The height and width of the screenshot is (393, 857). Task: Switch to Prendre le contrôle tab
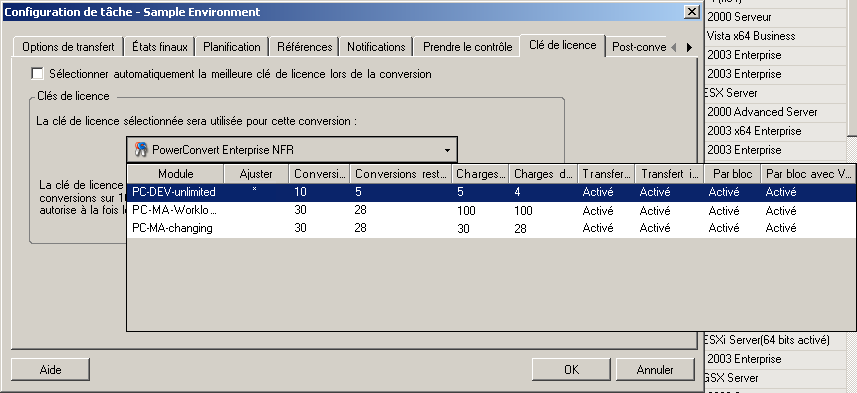467,47
